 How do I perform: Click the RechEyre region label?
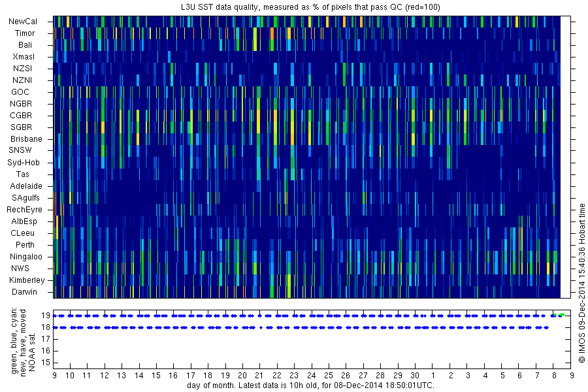[24, 209]
